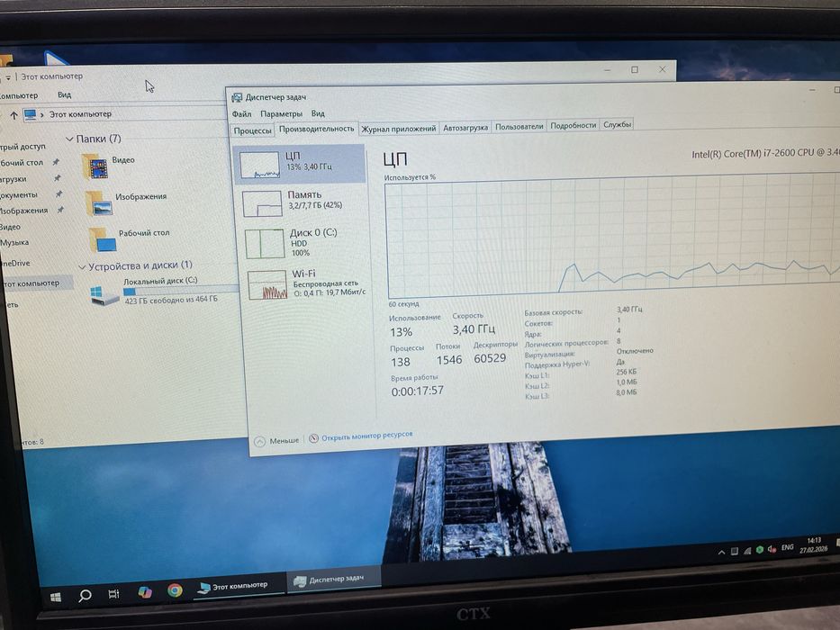Click the C: drive usage bar

pos(181,290)
